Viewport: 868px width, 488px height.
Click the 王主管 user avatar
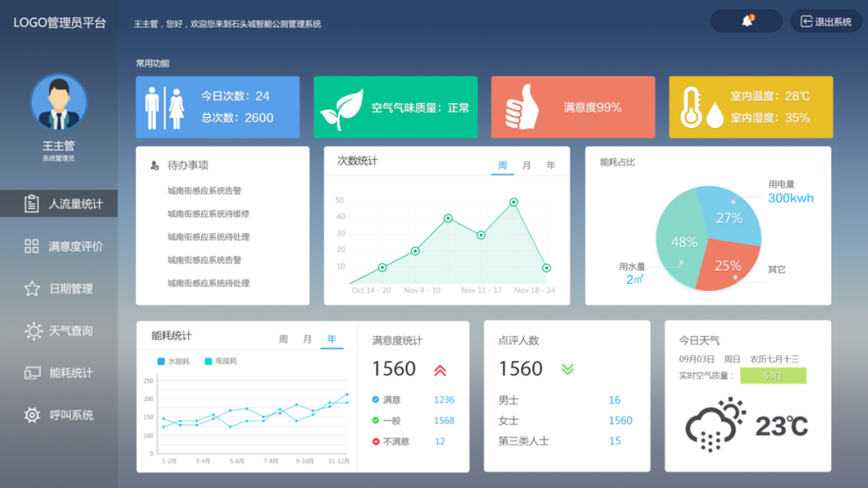(x=59, y=103)
